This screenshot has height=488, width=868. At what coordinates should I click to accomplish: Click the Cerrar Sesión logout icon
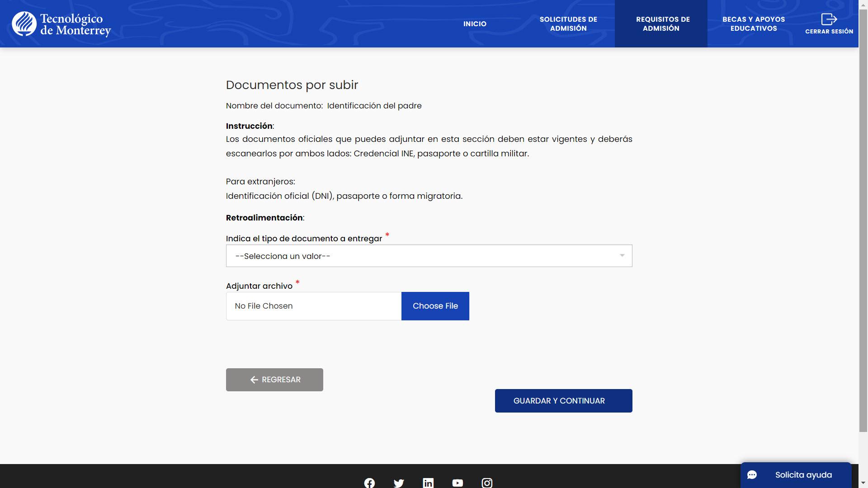coord(829,19)
